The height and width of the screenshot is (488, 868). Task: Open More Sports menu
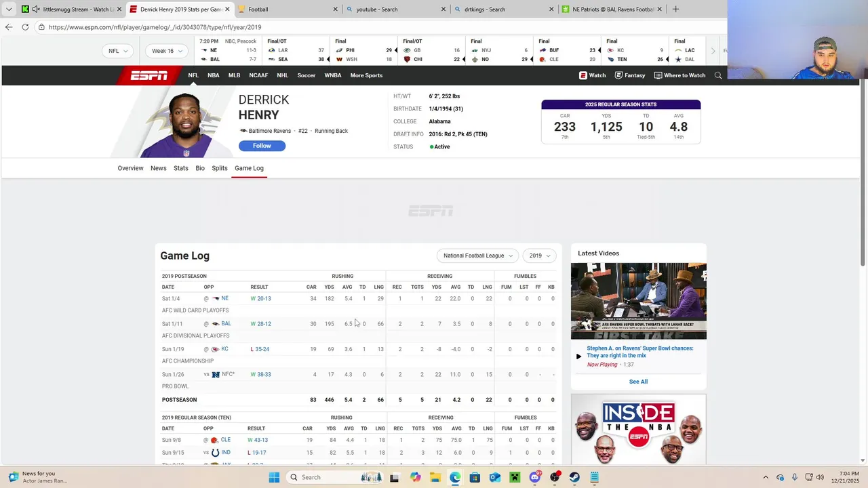(366, 75)
